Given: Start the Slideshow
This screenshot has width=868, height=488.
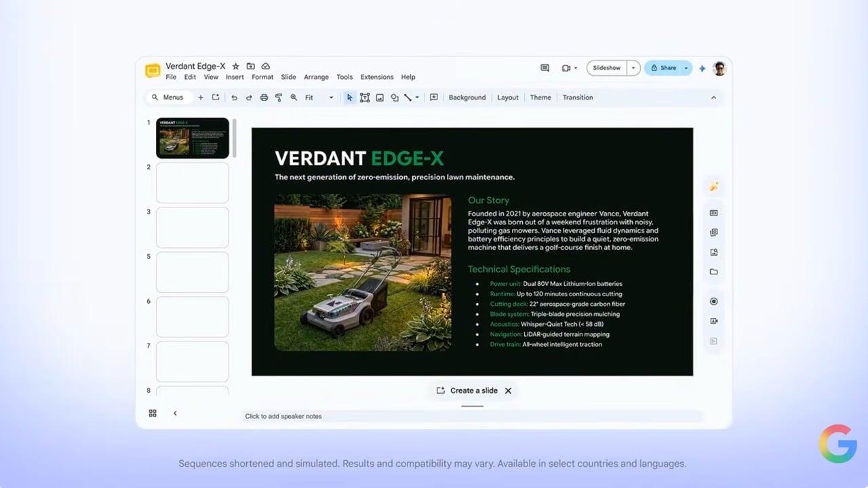Looking at the screenshot, I should (x=607, y=68).
